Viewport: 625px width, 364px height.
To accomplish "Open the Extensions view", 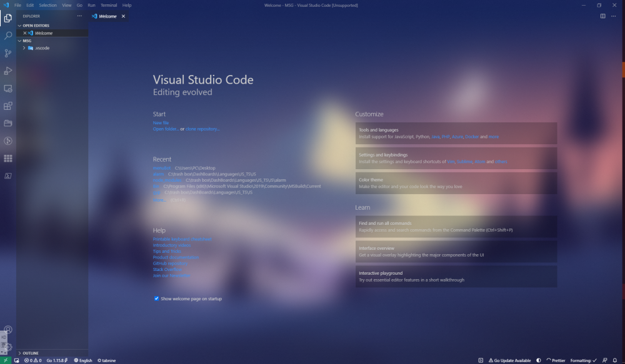I will (x=8, y=106).
